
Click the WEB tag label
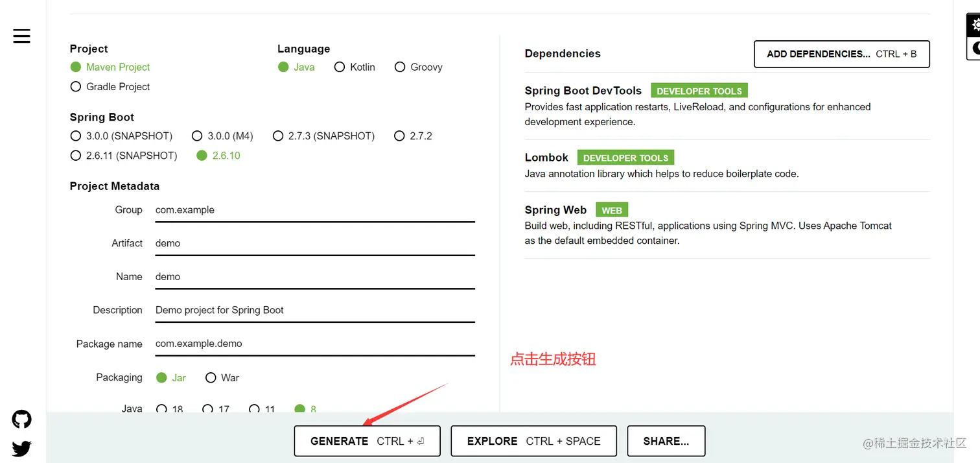pyautogui.click(x=612, y=210)
